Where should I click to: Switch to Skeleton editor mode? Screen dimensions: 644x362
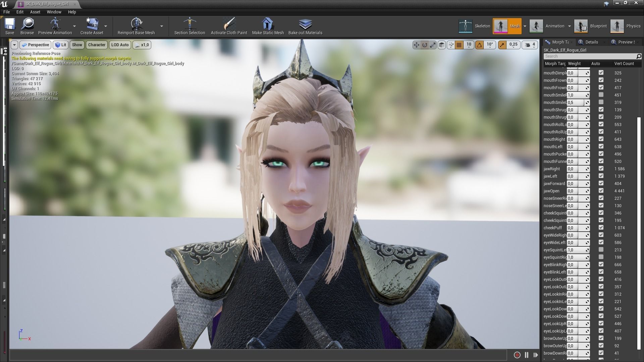click(474, 26)
